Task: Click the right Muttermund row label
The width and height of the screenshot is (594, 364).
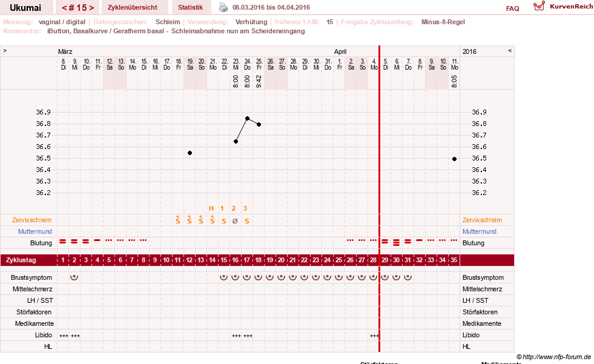Action: pos(479,231)
